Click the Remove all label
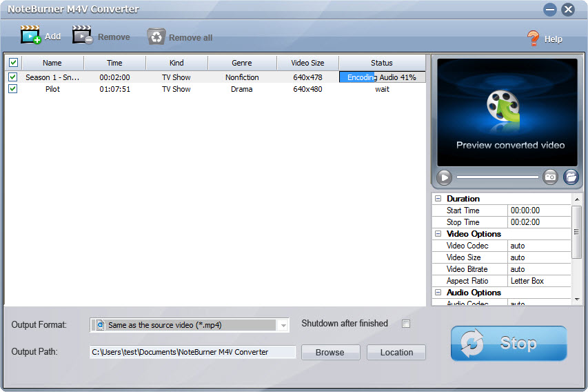The image size is (588, 392). click(190, 37)
